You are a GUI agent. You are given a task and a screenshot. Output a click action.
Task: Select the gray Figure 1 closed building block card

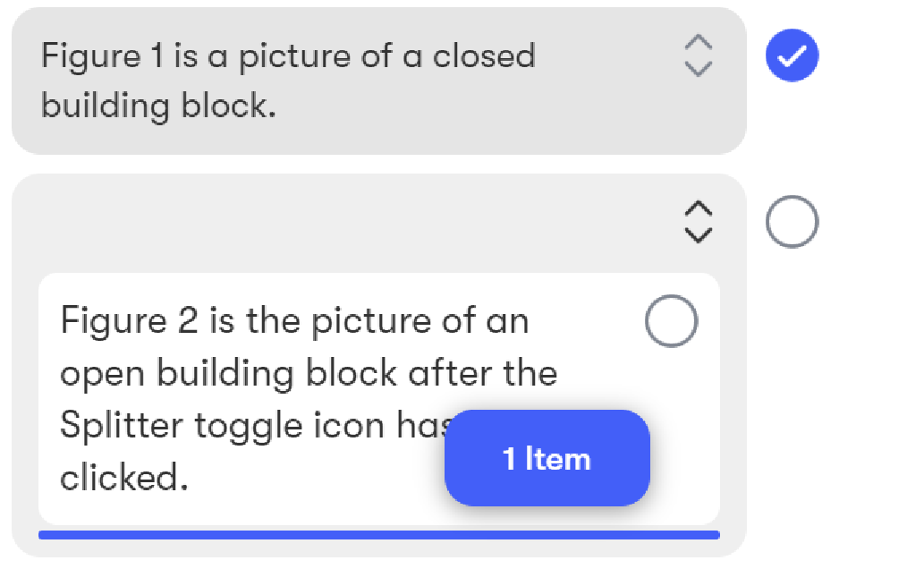click(x=379, y=81)
